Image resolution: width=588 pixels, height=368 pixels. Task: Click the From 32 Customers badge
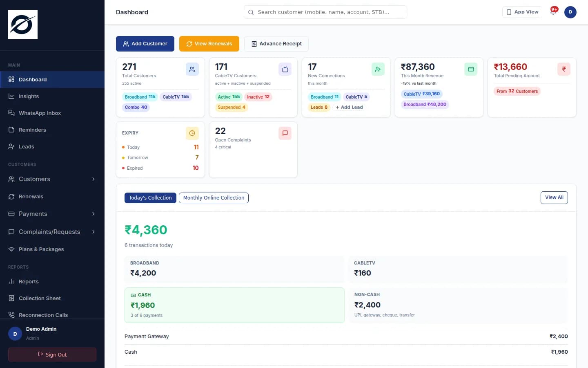click(x=517, y=91)
